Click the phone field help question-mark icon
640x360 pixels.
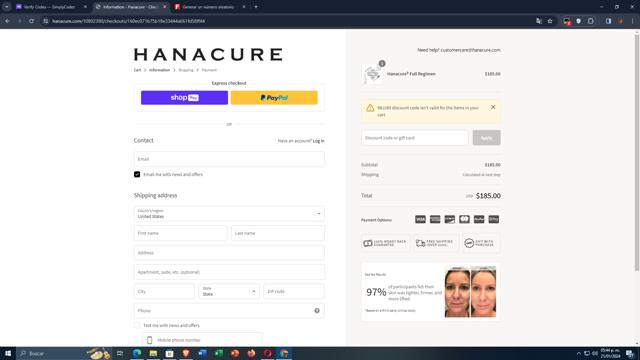pyautogui.click(x=317, y=311)
